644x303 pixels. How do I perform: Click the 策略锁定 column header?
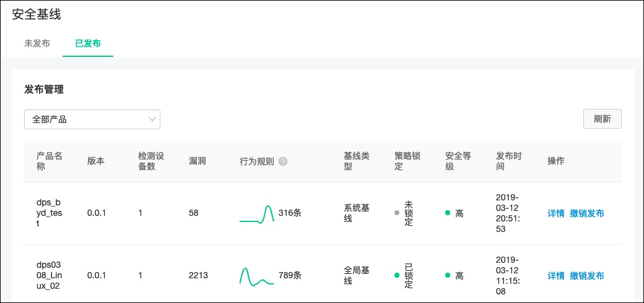click(x=407, y=161)
